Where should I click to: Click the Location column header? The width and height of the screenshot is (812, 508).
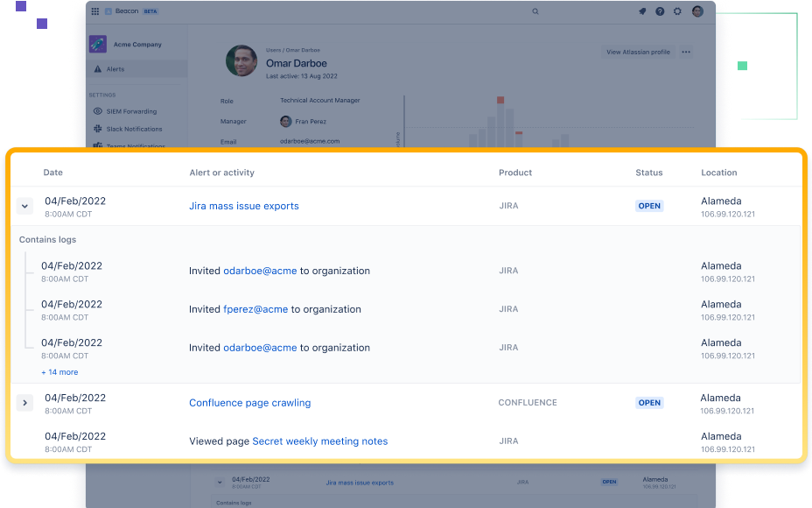[x=718, y=173]
